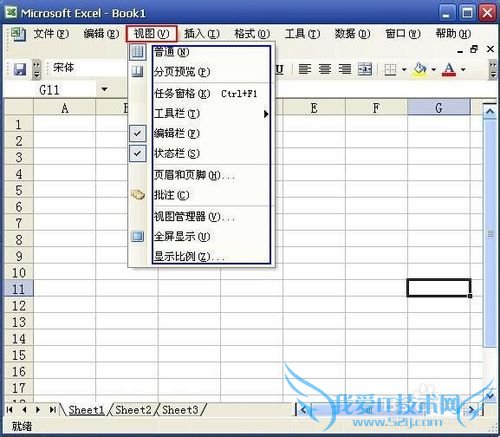Viewport: 500px width, 437px height.
Task: Toggle the 状态栏 status bar checkmark
Action: (x=137, y=153)
